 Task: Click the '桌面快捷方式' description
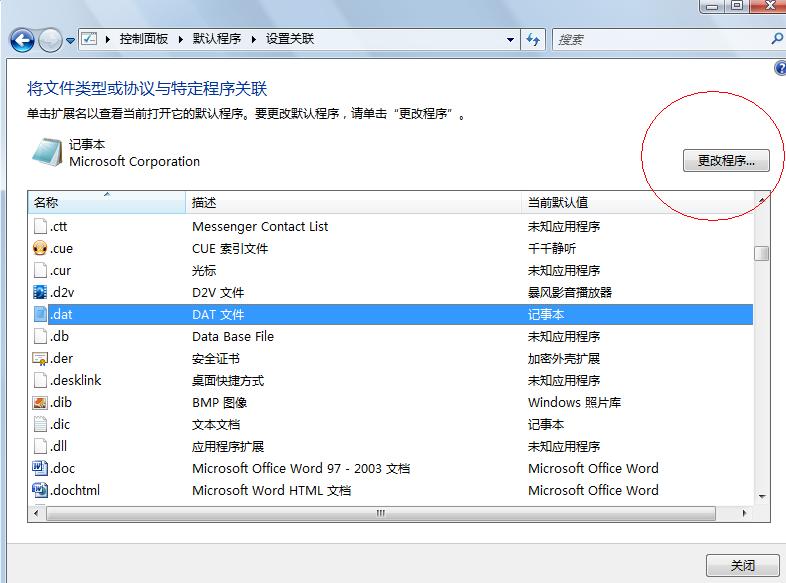[x=228, y=380]
